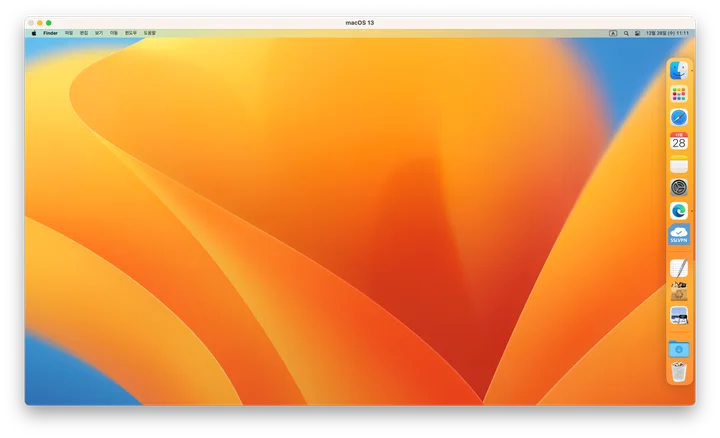Open the 편집 menu
Image resolution: width=720 pixels, height=438 pixels.
coord(84,33)
